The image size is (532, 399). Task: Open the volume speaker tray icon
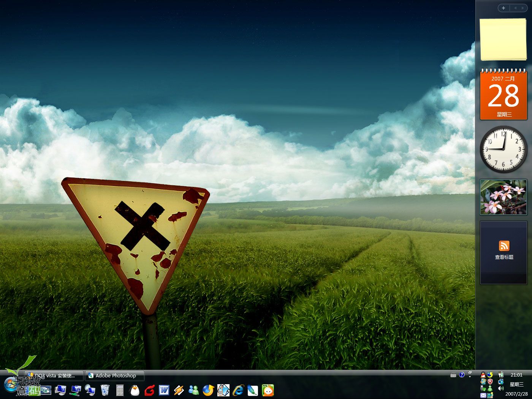point(501,388)
